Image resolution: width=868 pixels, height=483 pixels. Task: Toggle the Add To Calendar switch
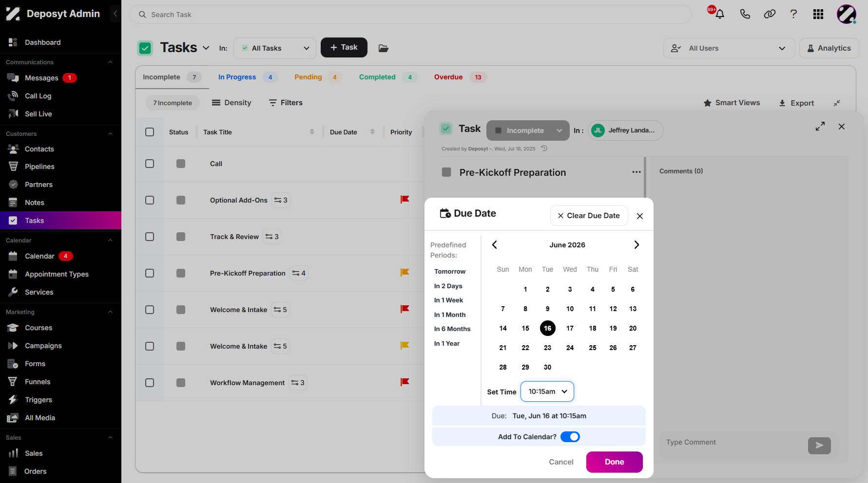point(570,437)
